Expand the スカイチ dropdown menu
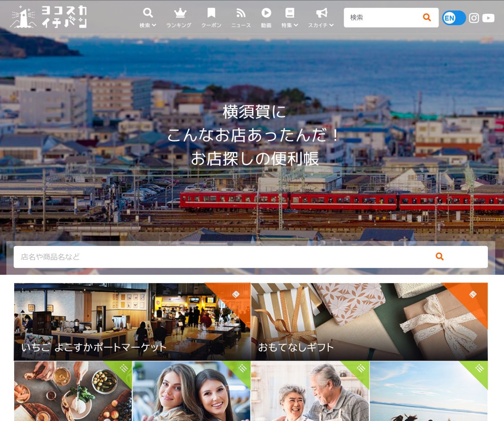This screenshot has width=504, height=421. pyautogui.click(x=321, y=25)
